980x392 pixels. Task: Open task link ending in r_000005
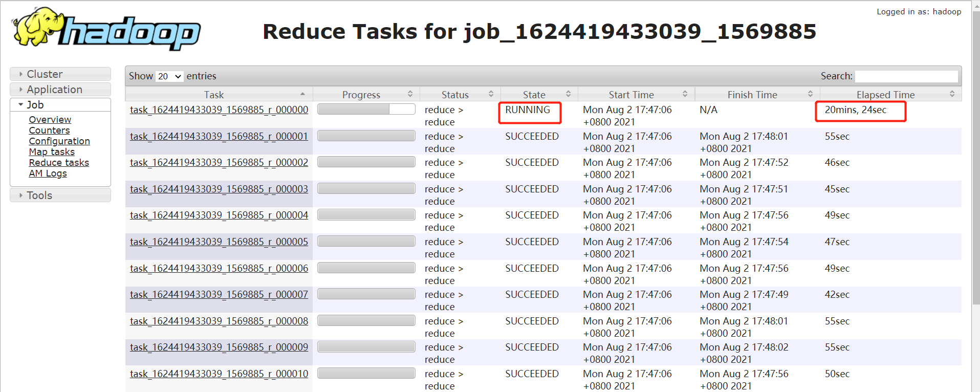(x=219, y=242)
